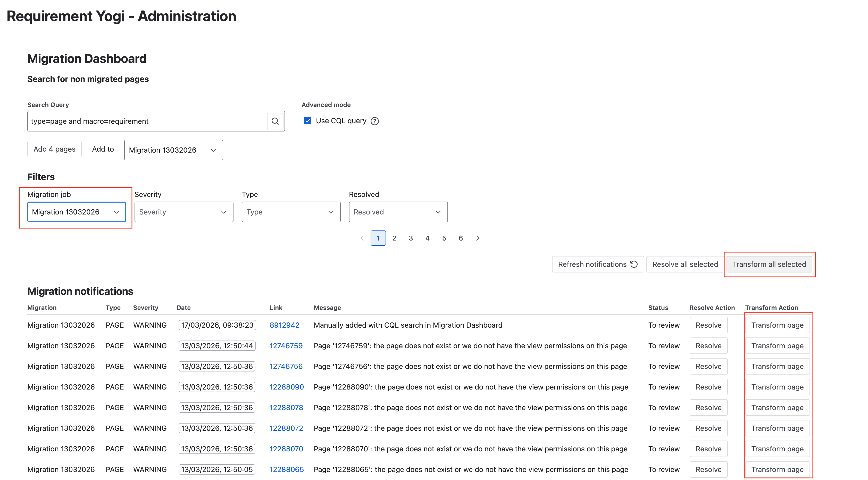Click the previous page left chevron
This screenshot has height=480, width=868.
click(362, 238)
